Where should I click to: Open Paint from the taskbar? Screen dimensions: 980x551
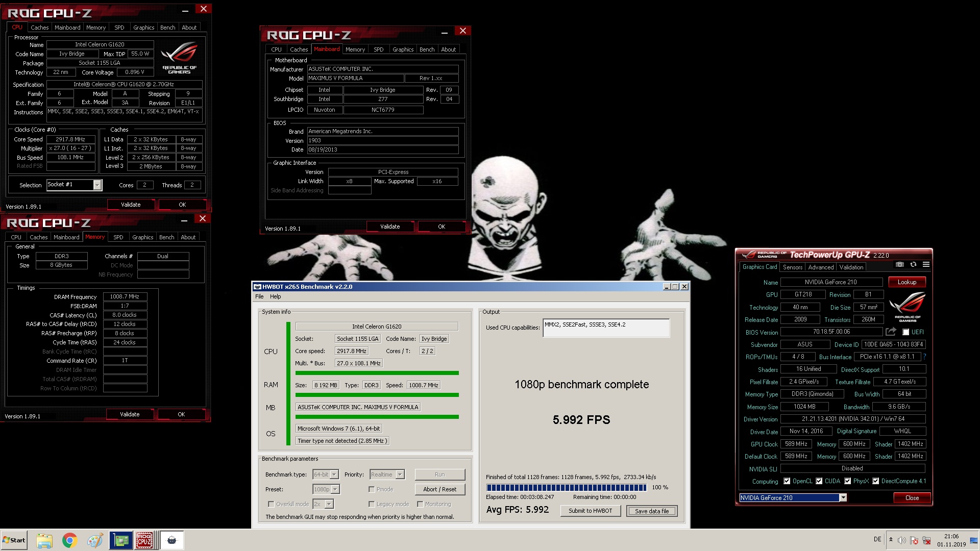click(94, 540)
